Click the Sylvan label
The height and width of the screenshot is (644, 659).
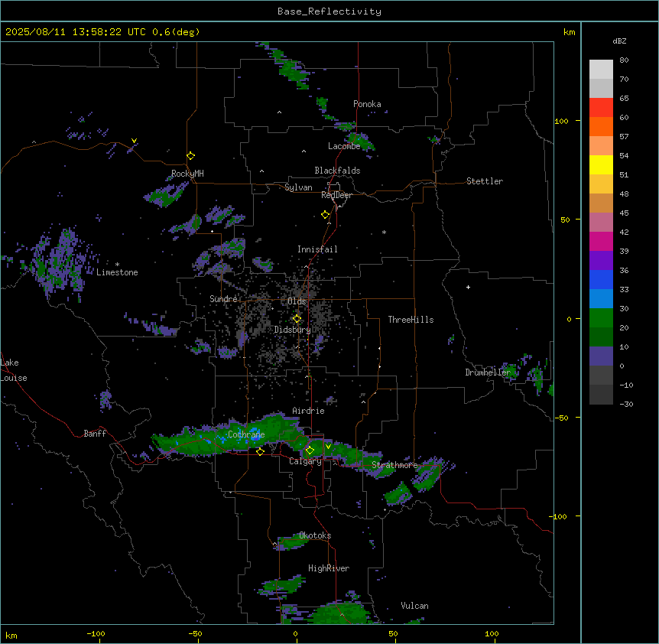point(298,187)
